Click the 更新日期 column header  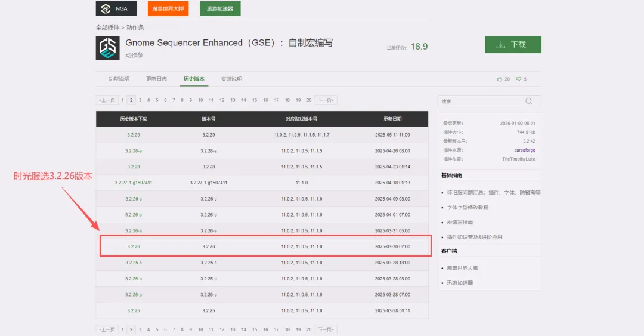click(392, 119)
